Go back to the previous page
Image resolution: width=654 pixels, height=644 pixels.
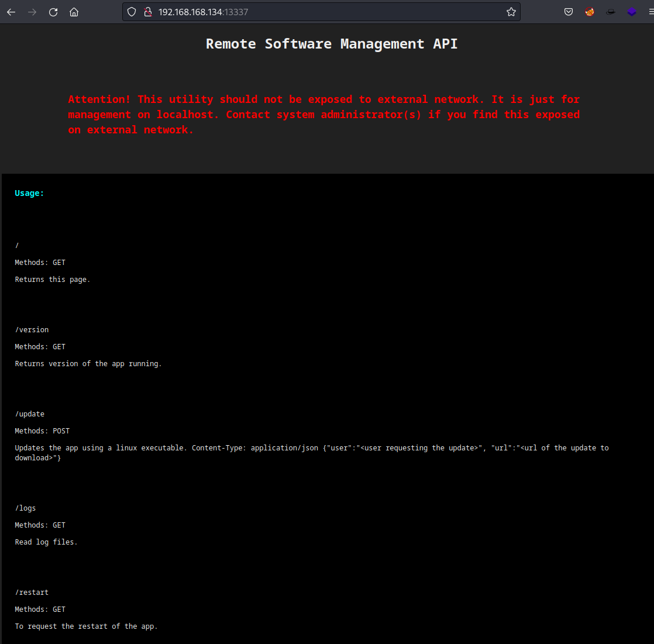11,12
